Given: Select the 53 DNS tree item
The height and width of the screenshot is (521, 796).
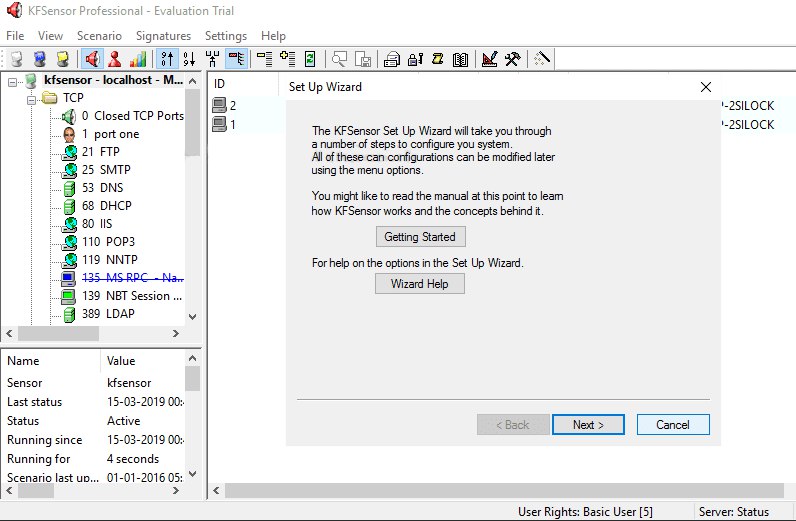Looking at the screenshot, I should point(103,188).
